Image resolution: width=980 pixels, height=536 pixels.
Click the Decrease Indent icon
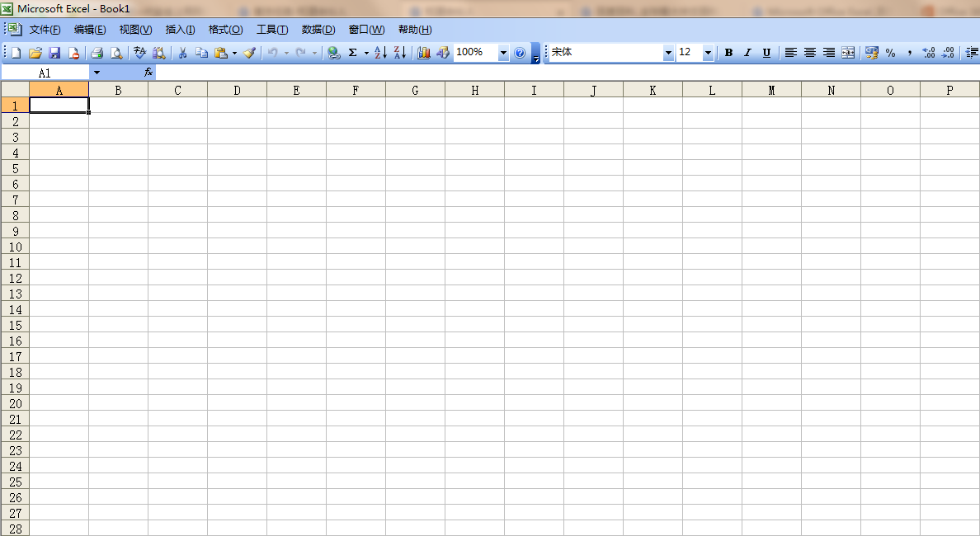(972, 53)
